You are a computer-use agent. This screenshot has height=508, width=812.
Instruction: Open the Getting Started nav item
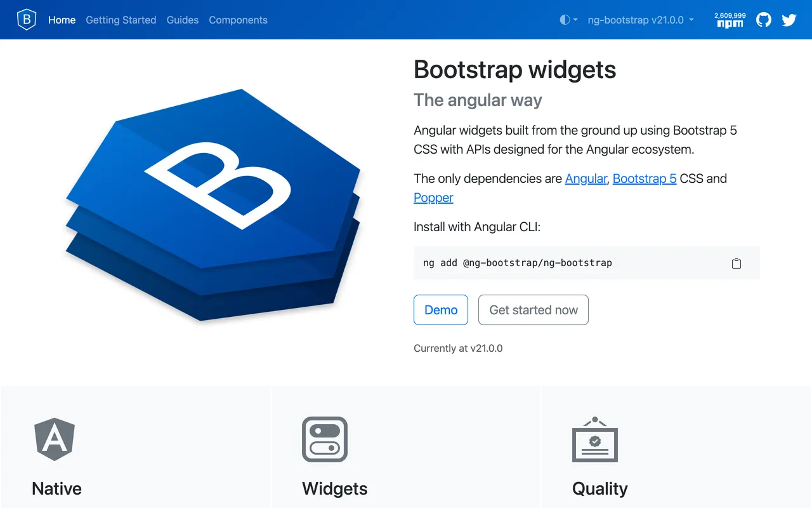tap(121, 20)
